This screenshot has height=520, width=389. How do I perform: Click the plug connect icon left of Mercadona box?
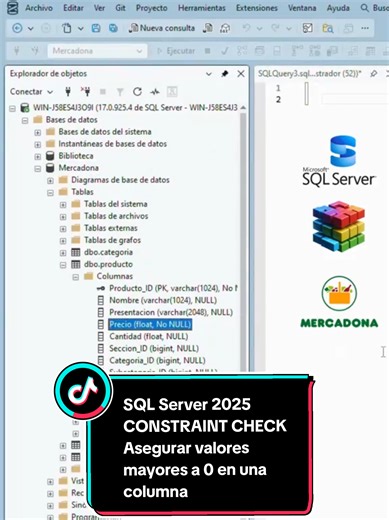(16, 51)
